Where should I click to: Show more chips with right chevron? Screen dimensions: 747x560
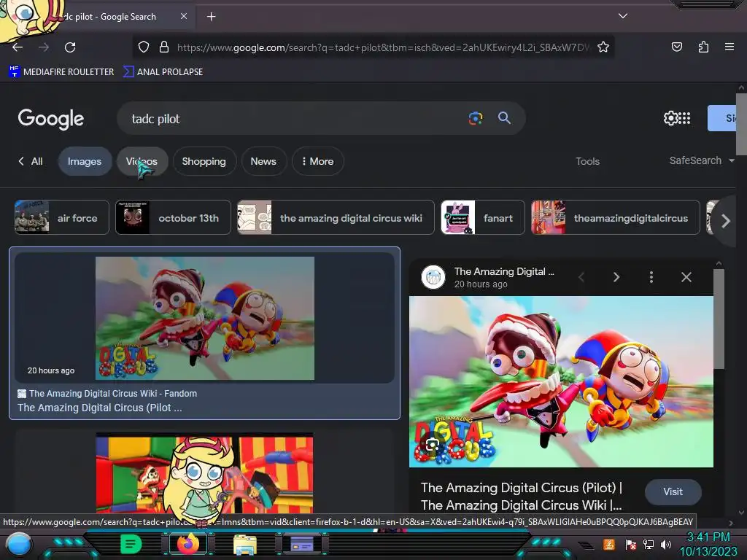pos(726,220)
